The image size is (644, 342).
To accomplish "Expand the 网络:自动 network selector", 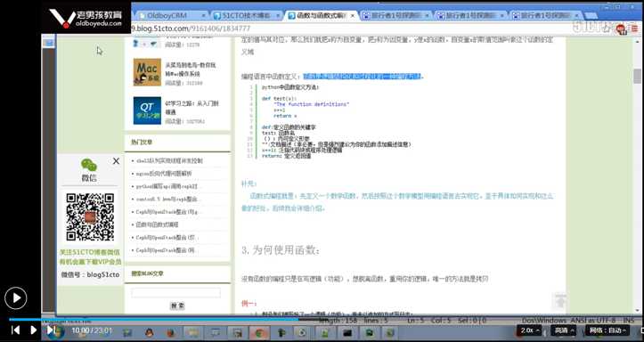I will (x=607, y=330).
